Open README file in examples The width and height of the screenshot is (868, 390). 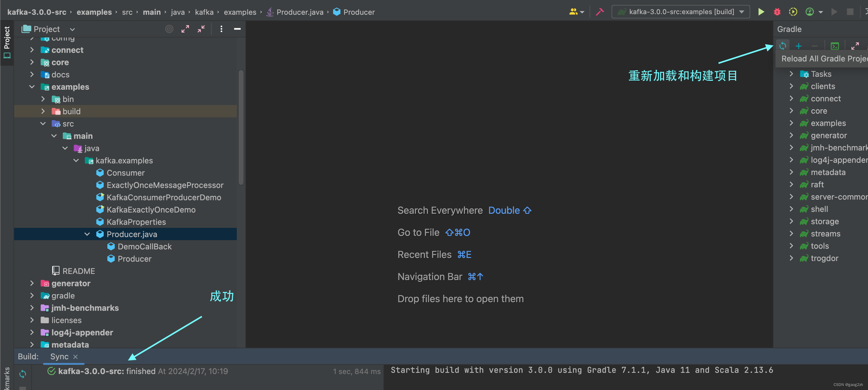79,271
